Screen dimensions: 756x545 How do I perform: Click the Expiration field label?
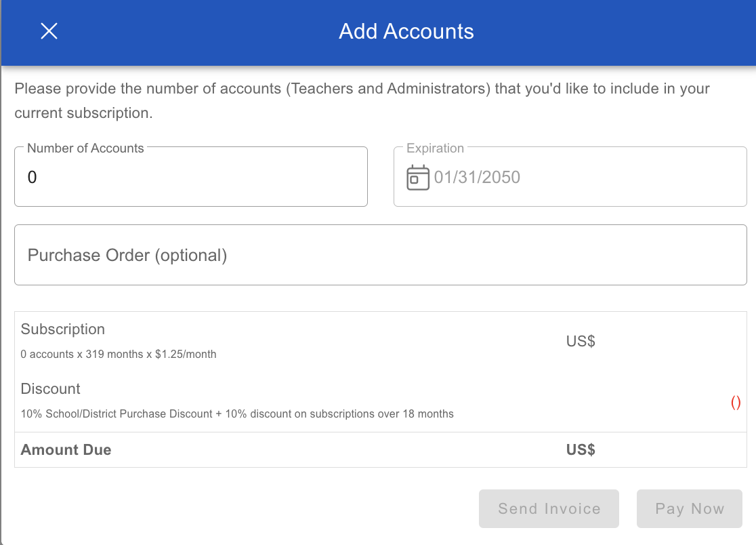click(435, 148)
